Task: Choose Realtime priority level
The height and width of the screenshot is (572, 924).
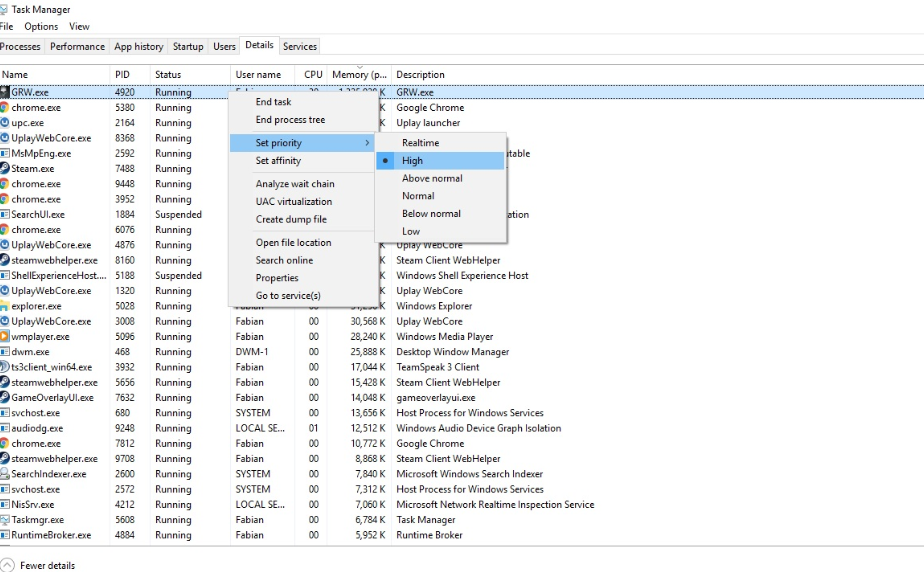Action: [420, 143]
